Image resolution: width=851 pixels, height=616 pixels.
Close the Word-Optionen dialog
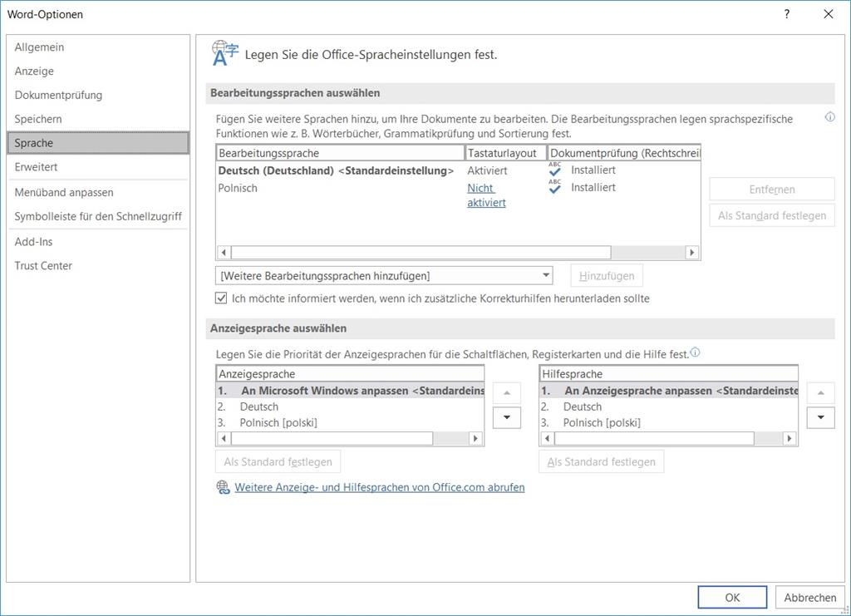click(x=829, y=14)
